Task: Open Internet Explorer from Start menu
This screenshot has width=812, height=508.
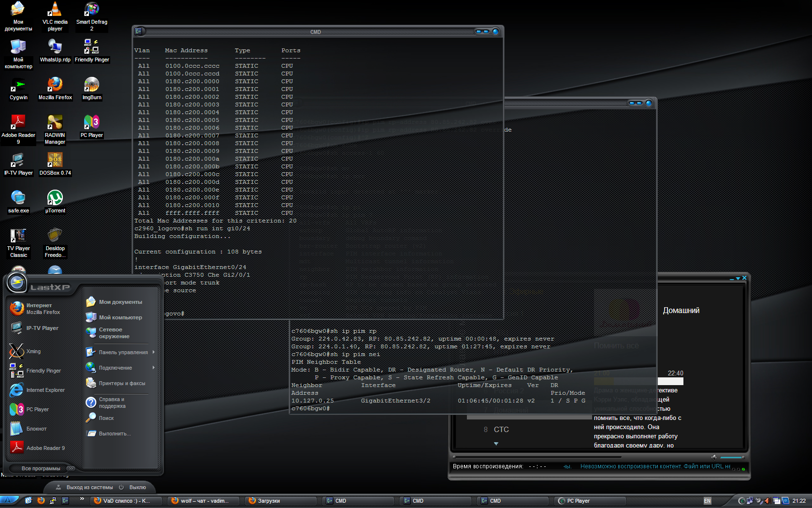Action: coord(43,390)
